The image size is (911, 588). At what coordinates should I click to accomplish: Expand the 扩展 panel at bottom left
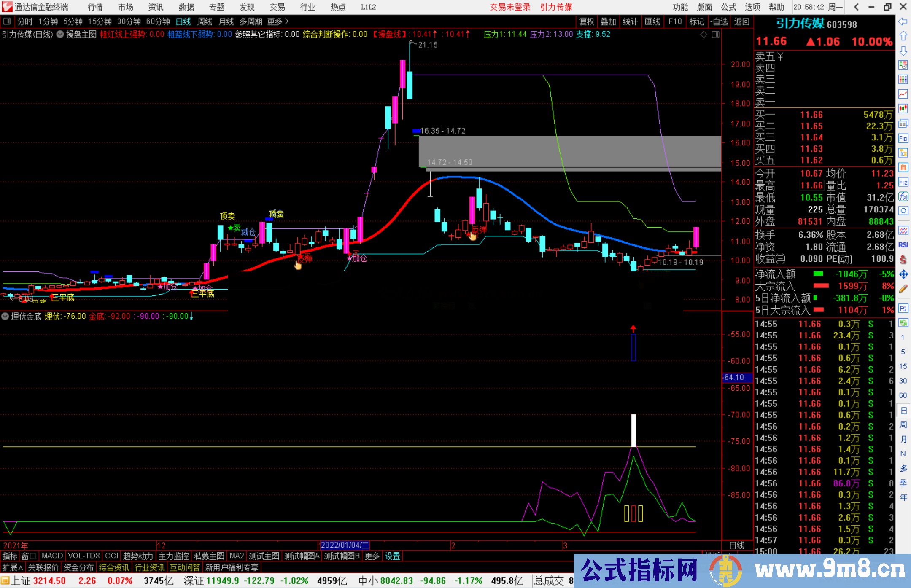[12, 567]
